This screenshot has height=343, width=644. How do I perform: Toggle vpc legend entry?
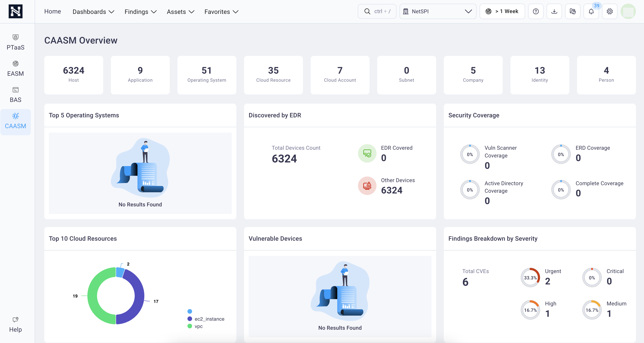tap(195, 326)
